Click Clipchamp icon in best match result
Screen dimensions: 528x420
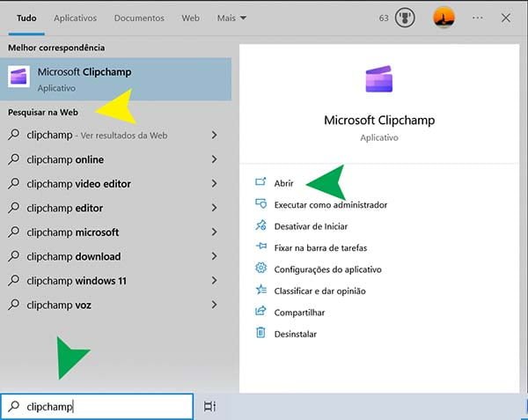click(18, 77)
